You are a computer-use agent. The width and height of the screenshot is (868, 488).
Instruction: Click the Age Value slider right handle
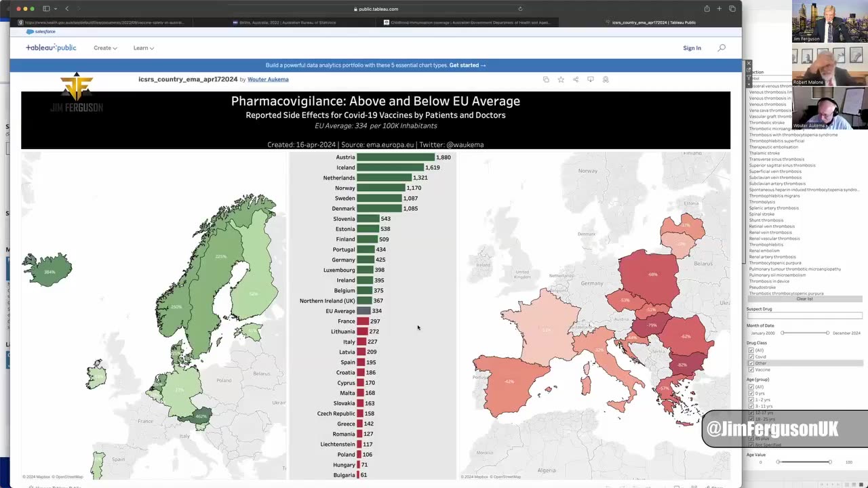pyautogui.click(x=829, y=462)
